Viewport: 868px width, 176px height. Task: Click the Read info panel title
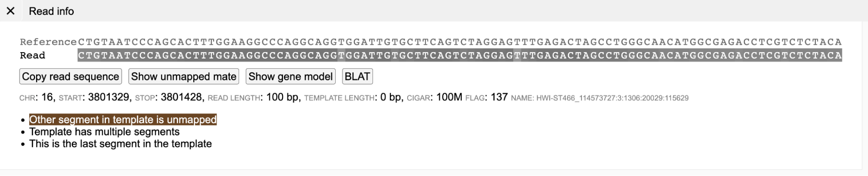(51, 11)
